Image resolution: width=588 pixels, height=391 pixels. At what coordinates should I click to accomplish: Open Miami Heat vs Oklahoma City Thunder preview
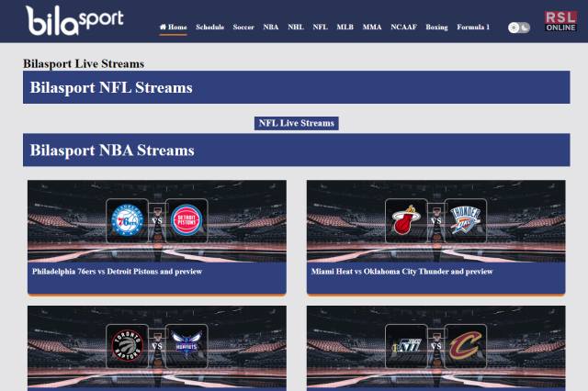401,272
